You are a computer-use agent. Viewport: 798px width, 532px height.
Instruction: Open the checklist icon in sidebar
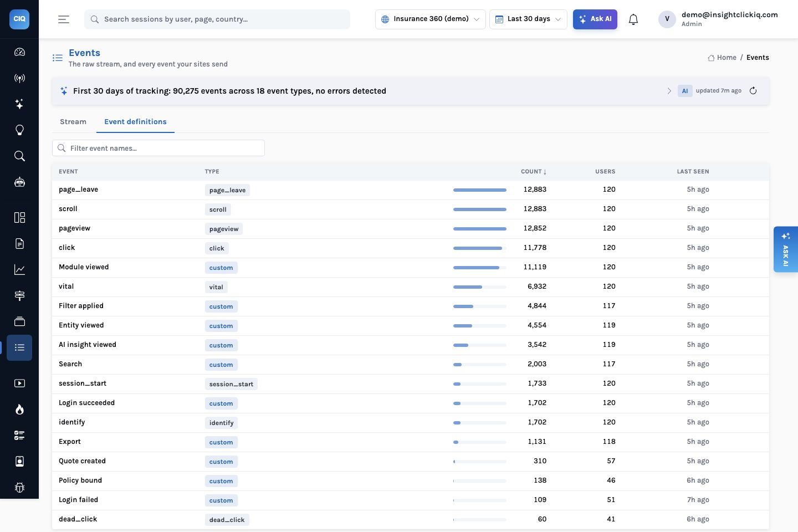click(x=19, y=436)
